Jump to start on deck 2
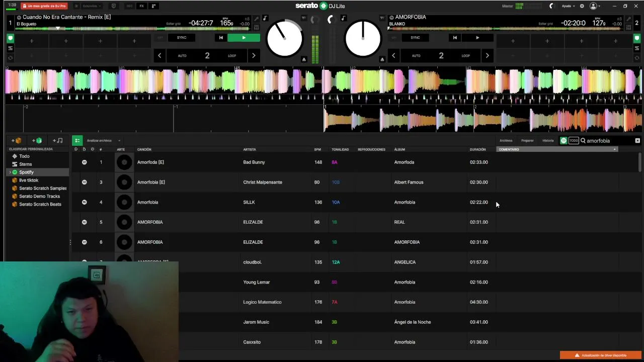Image resolution: width=644 pixels, height=362 pixels. coord(454,38)
